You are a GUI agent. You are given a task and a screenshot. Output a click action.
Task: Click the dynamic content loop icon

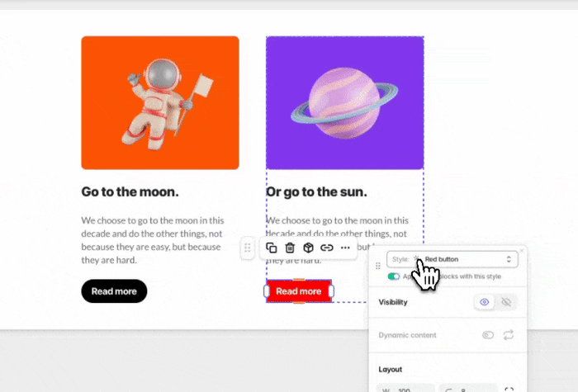pos(509,335)
